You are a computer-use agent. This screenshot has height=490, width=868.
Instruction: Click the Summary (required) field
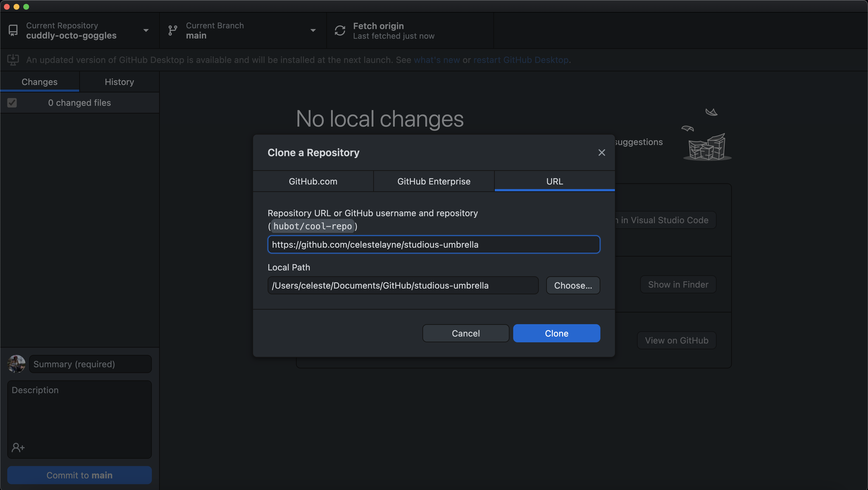pos(90,364)
